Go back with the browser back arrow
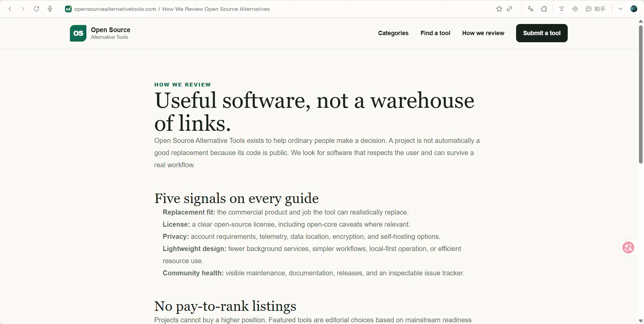This screenshot has width=644, height=324. pos(10,9)
